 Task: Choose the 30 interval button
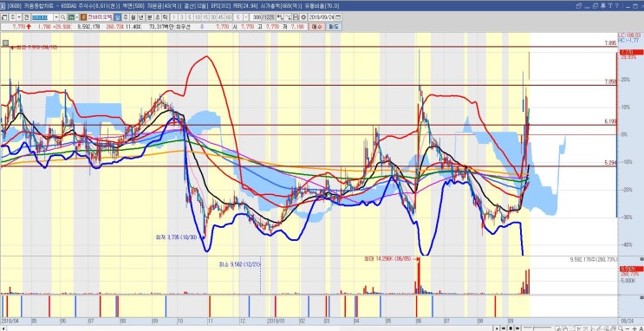[212, 17]
